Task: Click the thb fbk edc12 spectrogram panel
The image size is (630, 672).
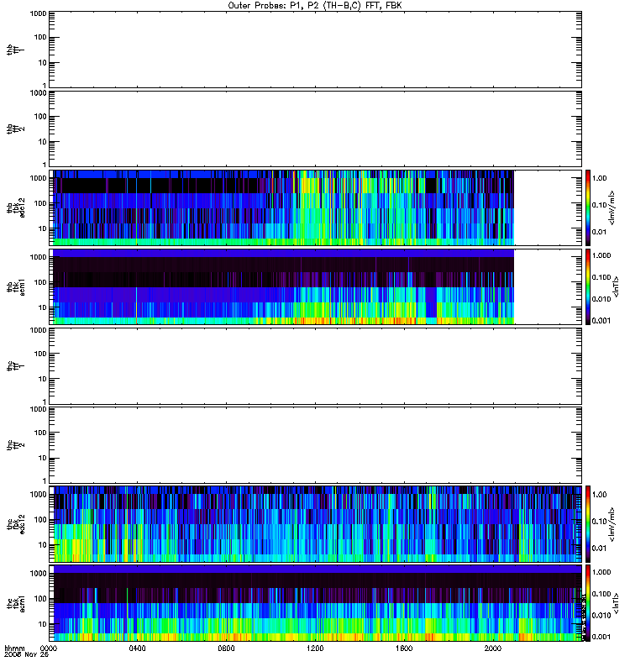Action: (x=316, y=207)
